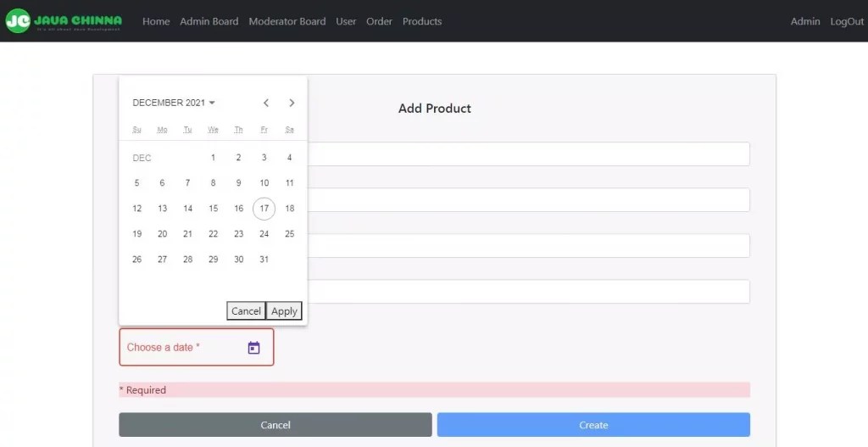Click the first product input field
The width and height of the screenshot is (868, 447).
529,154
